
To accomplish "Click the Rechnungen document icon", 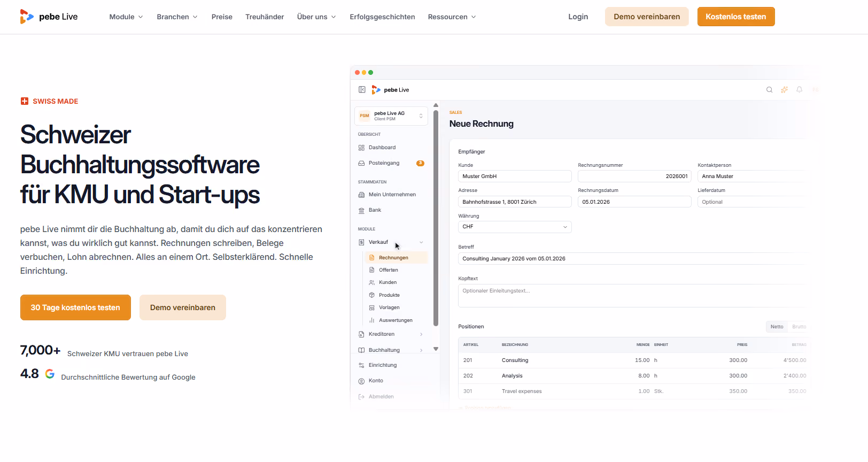I will click(371, 258).
